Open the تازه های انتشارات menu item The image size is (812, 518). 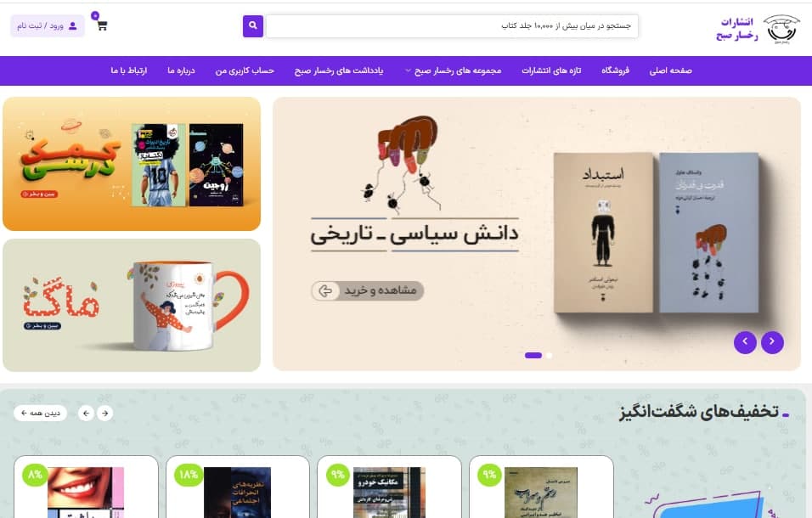click(551, 70)
